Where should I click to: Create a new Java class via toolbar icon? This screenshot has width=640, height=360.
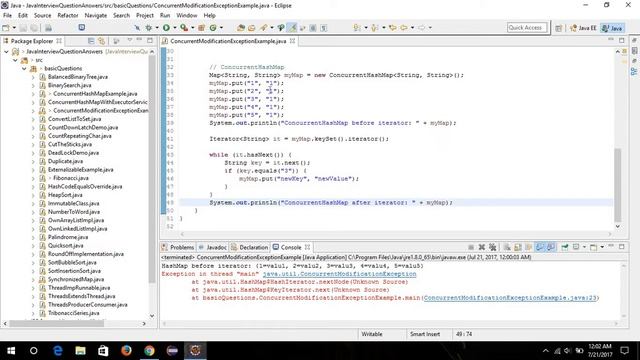213,28
